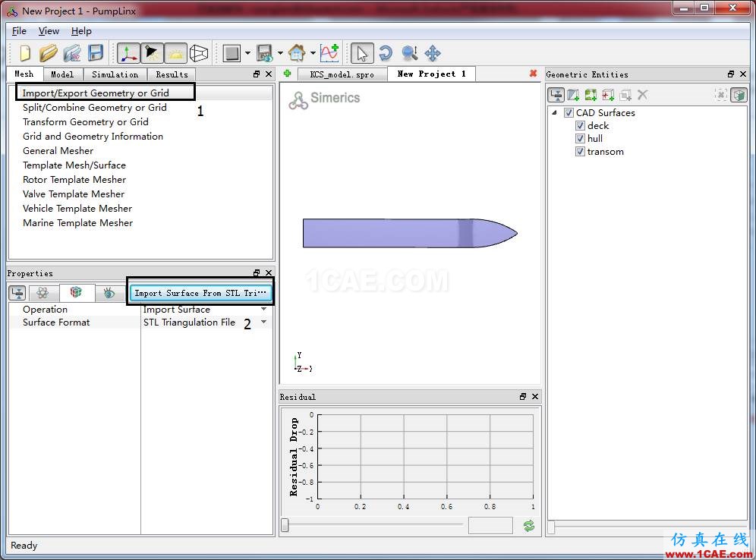Click the colored cube icon tab in Properties
This screenshot has height=560, width=756.
coord(76,292)
